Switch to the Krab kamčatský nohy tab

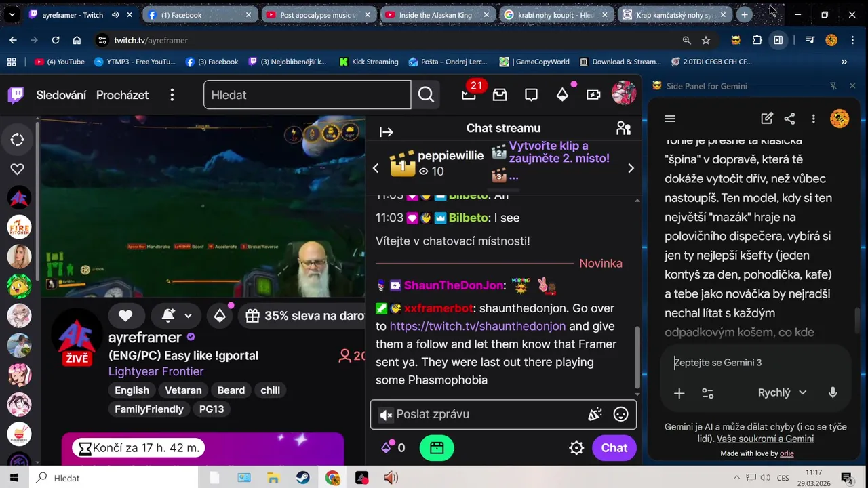[675, 14]
